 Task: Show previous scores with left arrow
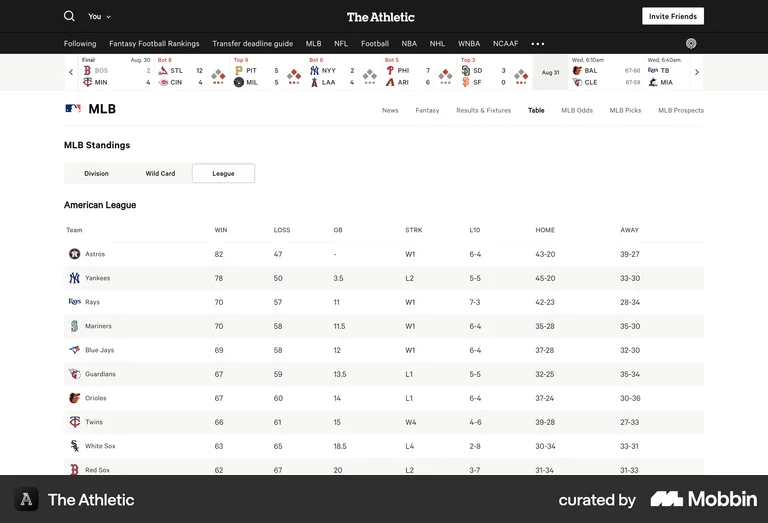tap(71, 72)
